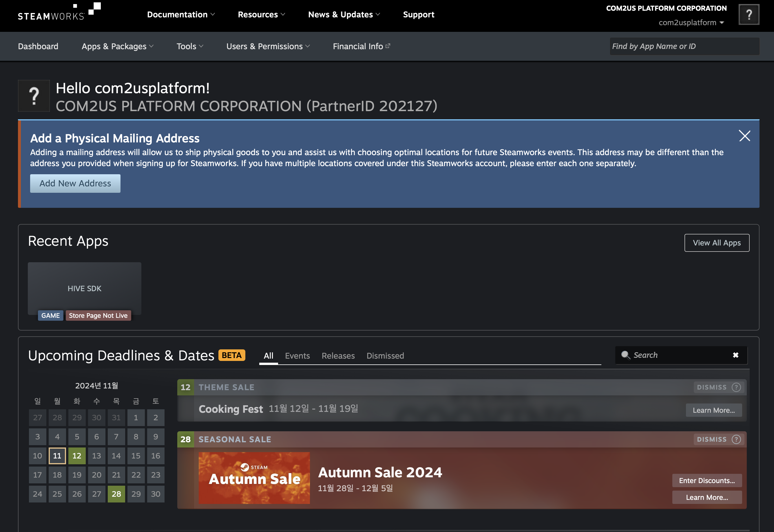Close the mailing address banner
Screen dimensions: 774x532
[x=744, y=136]
